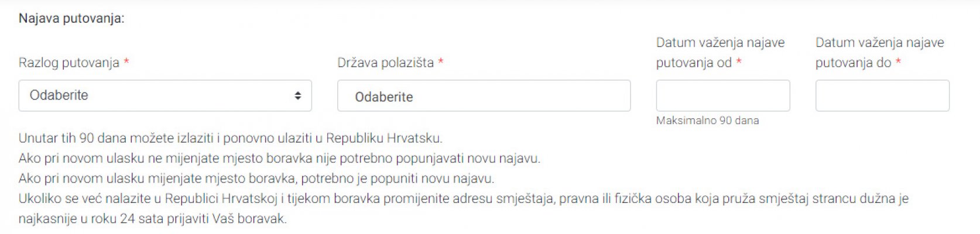
Task: Click the line 'nije potrebno popunjavati novu najavu'
Action: pyautogui.click(x=279, y=159)
